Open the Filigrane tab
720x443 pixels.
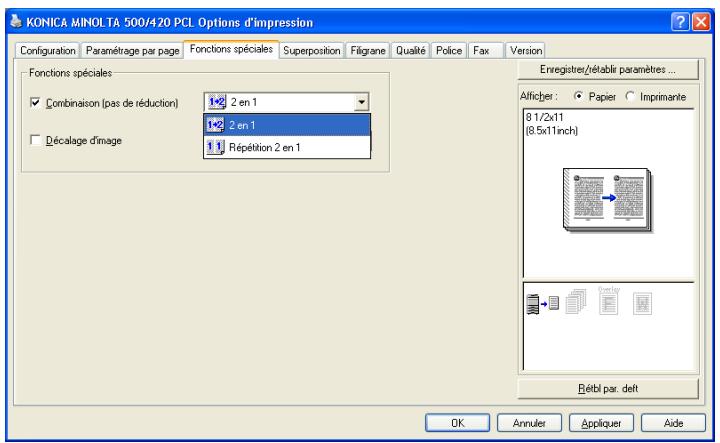tap(368, 50)
